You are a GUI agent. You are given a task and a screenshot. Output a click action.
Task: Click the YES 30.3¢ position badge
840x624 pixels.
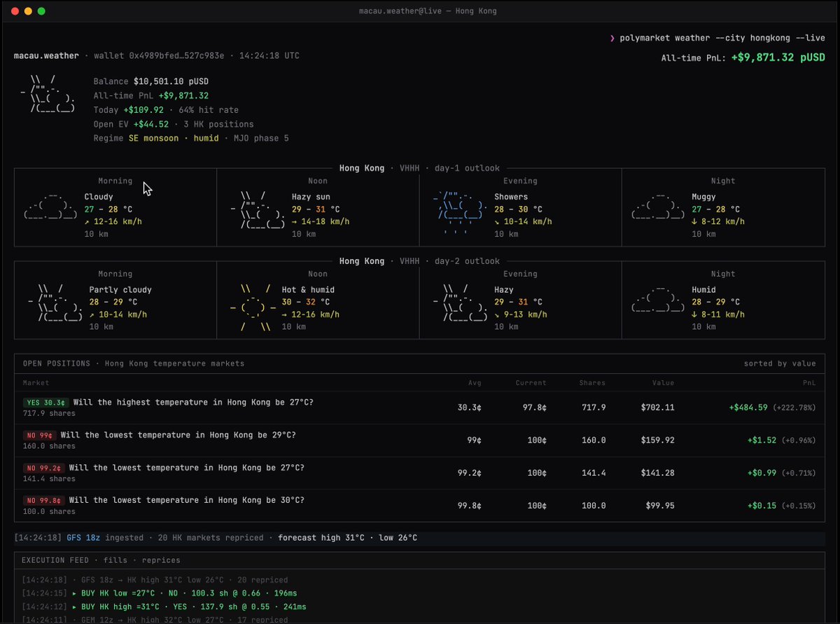tap(45, 403)
